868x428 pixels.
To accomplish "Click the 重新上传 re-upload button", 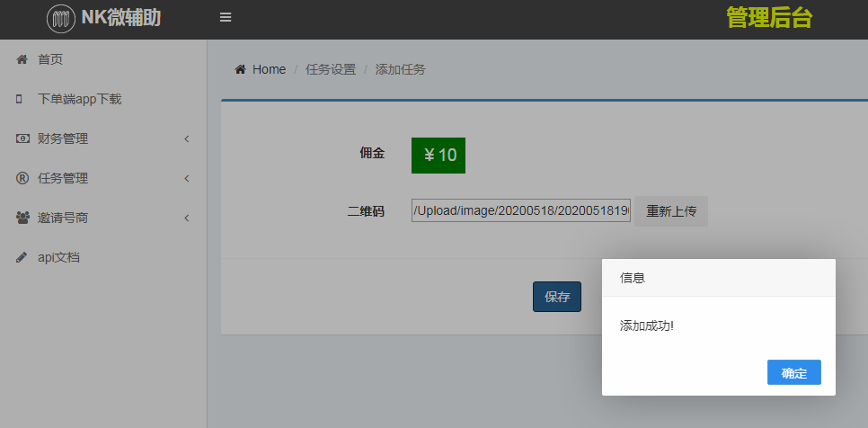I will coord(671,211).
